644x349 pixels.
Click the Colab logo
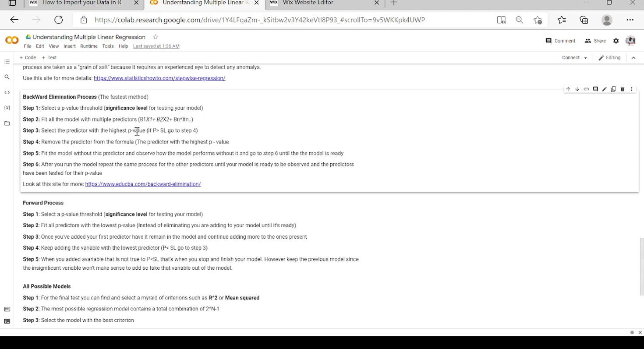(x=12, y=40)
